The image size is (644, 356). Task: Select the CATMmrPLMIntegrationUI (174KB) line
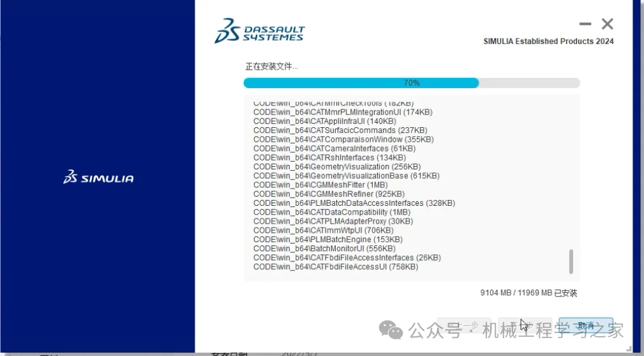[x=343, y=112]
